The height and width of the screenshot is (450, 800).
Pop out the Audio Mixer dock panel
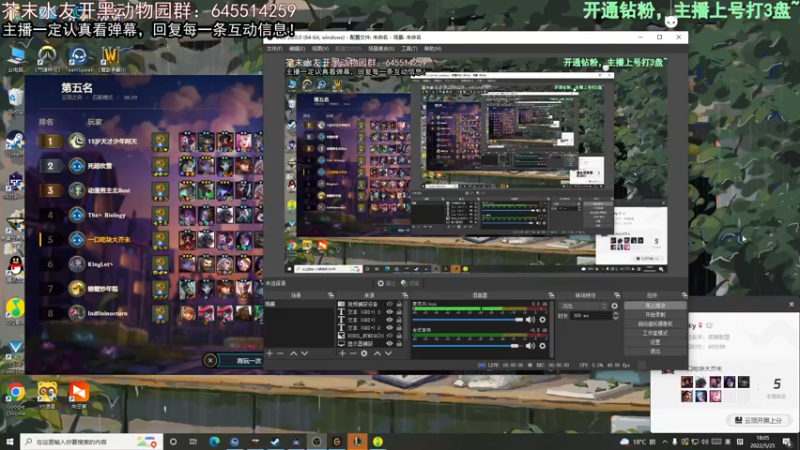(551, 295)
